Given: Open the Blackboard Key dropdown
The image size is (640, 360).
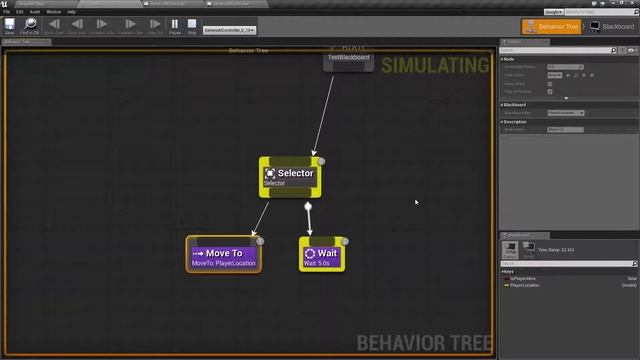Looking at the screenshot, I should coord(566,113).
